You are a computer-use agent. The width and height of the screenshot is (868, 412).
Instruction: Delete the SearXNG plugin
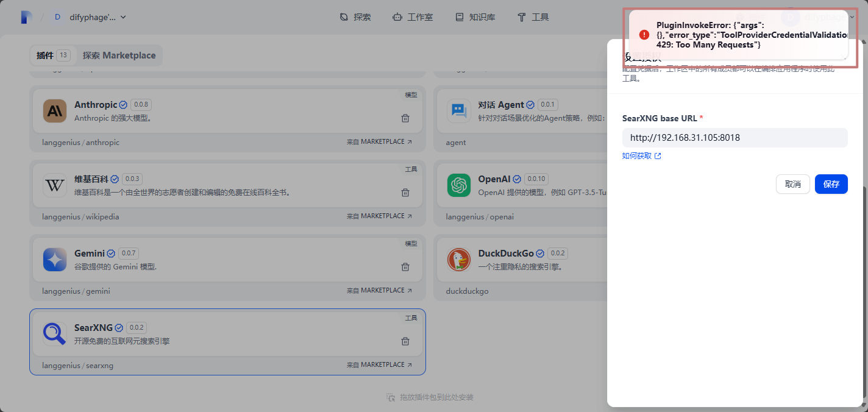click(405, 341)
